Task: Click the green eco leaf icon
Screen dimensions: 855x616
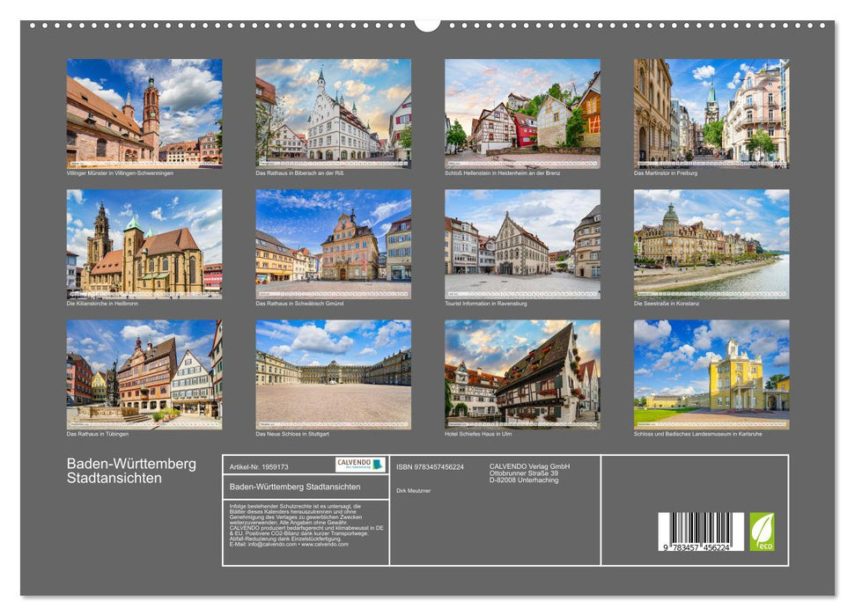Action: (762, 532)
